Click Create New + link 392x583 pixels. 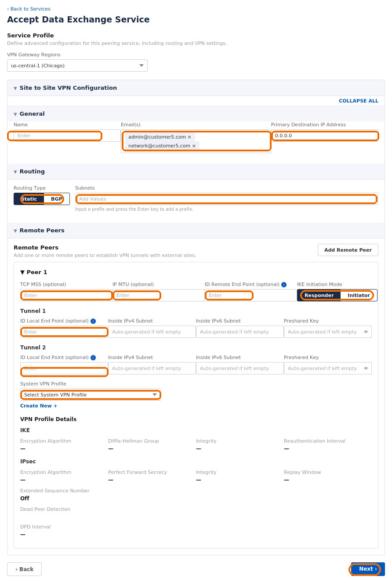point(39,406)
